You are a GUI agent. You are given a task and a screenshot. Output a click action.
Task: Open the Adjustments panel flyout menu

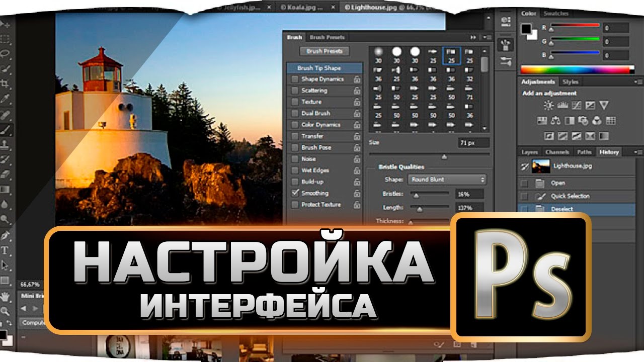[x=637, y=82]
